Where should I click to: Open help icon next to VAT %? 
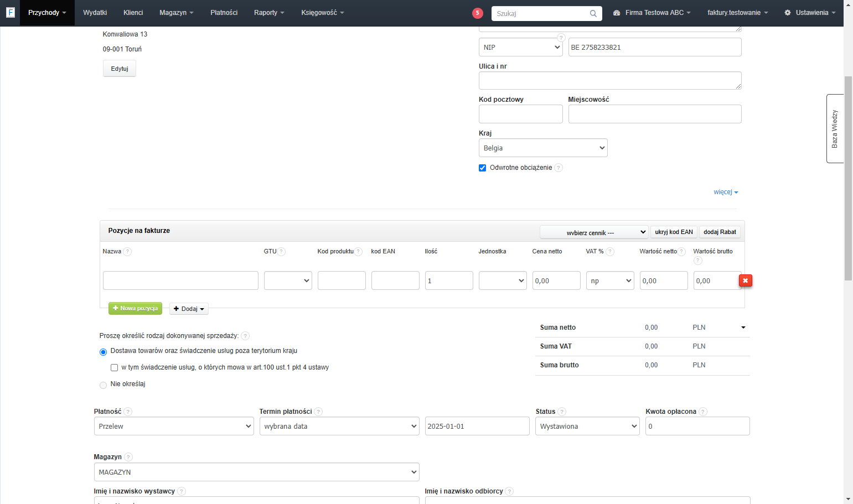610,252
